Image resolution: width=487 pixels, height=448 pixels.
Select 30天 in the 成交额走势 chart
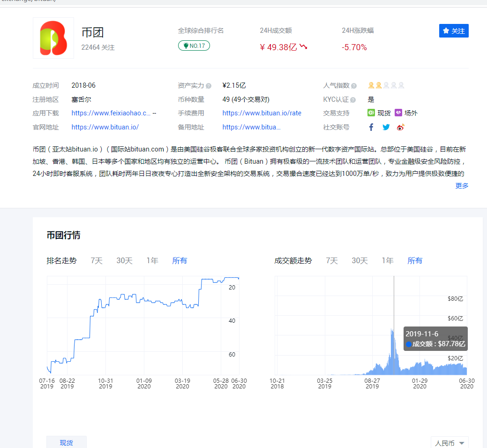360,260
